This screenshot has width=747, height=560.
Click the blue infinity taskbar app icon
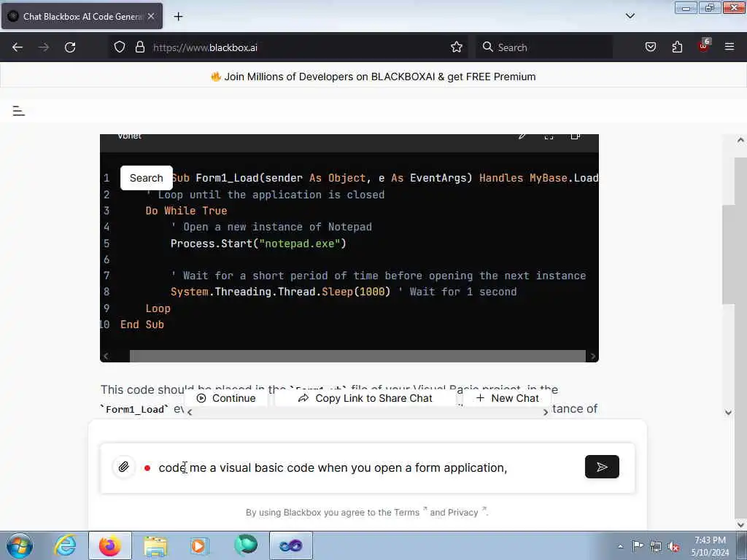290,545
